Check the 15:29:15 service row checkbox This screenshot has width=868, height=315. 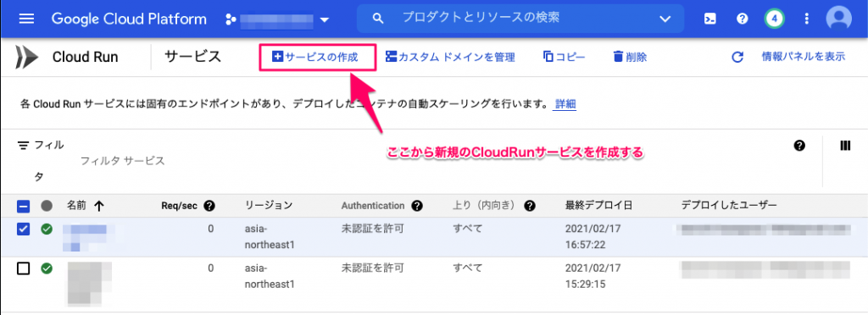[23, 269]
